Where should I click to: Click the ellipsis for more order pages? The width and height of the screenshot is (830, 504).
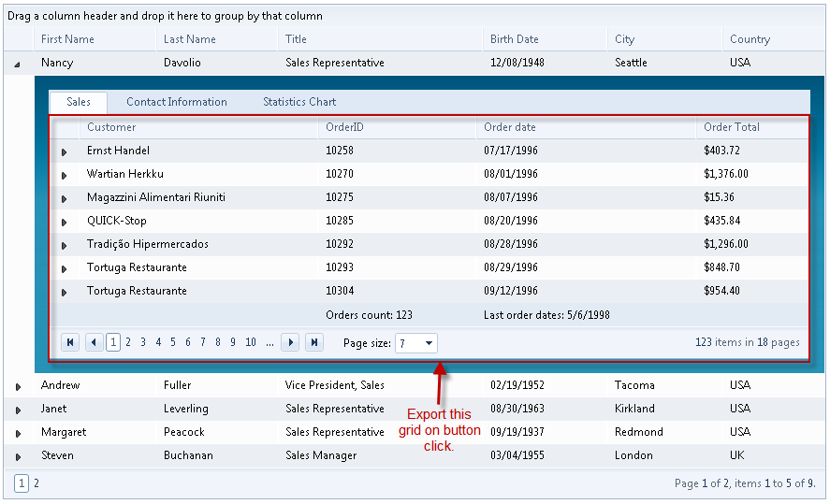269,343
